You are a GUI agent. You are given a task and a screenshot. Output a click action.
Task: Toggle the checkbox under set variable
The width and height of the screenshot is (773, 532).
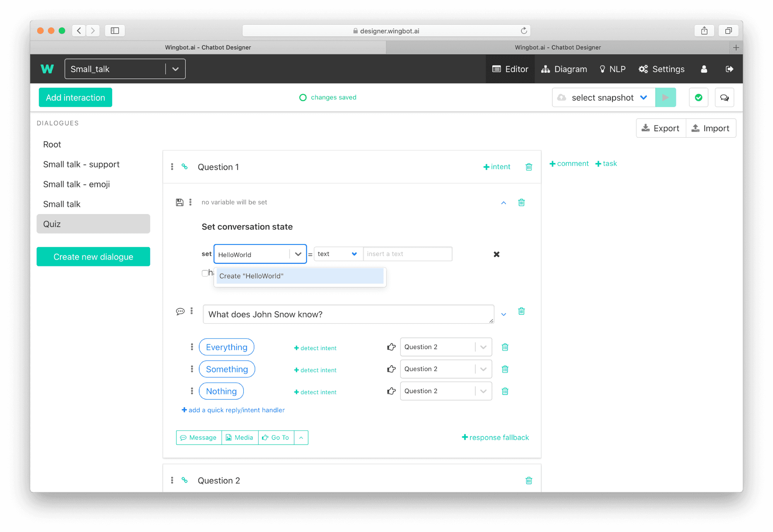click(205, 273)
